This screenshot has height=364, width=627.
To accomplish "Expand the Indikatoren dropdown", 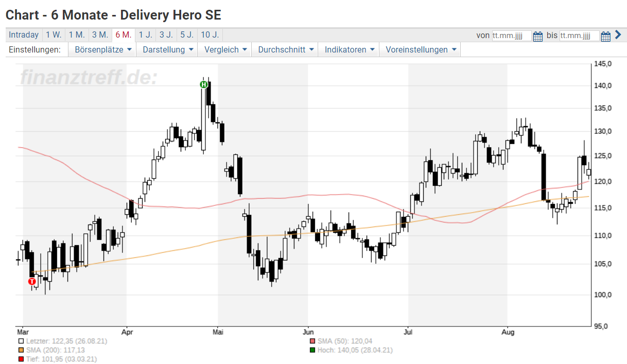I will 349,50.
